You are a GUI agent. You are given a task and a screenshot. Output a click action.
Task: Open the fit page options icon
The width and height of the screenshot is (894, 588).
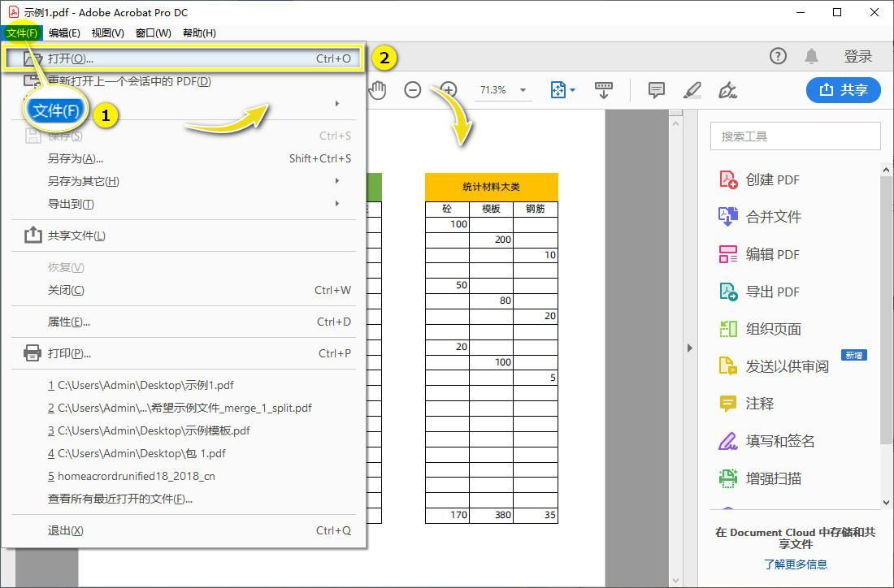coord(558,90)
